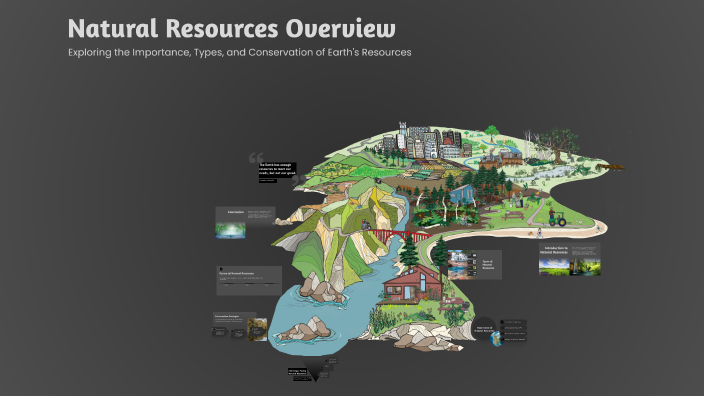Click the Exploring the Importance subtitle
This screenshot has height=396, width=704.
coord(240,53)
